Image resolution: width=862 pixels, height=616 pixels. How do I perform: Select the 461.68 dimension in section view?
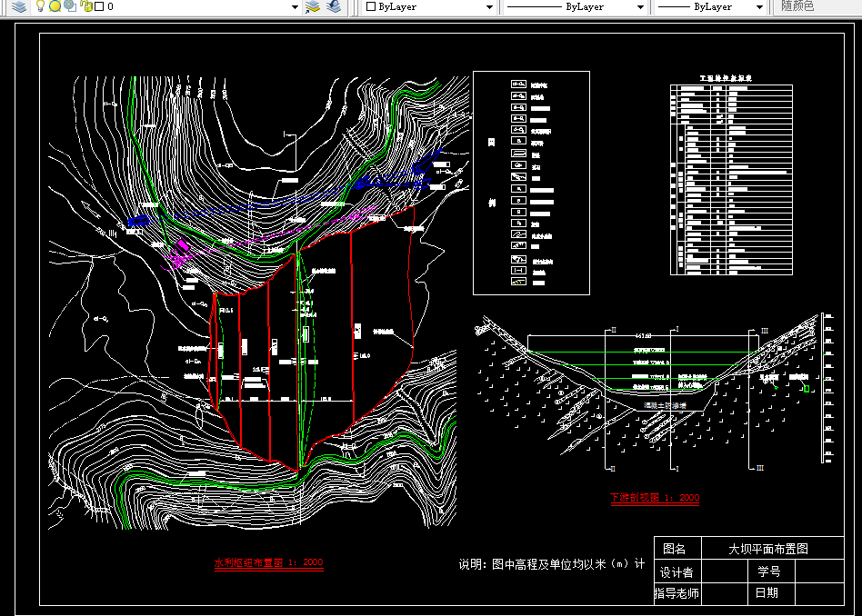pos(643,335)
